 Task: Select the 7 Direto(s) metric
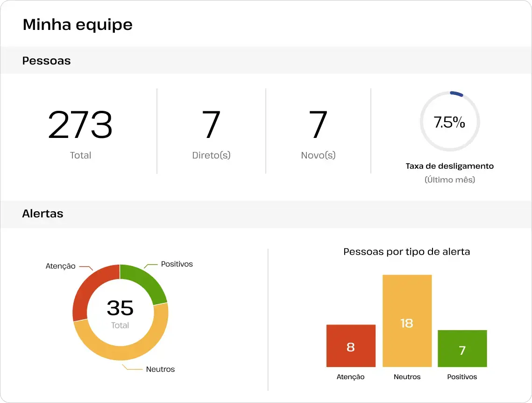point(211,125)
